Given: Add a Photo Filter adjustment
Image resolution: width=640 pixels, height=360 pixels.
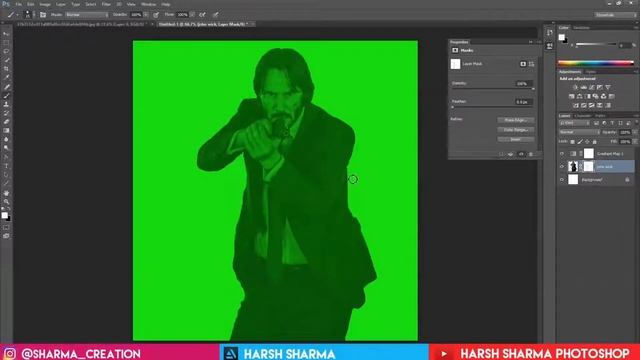Looking at the screenshot, I should point(596,96).
